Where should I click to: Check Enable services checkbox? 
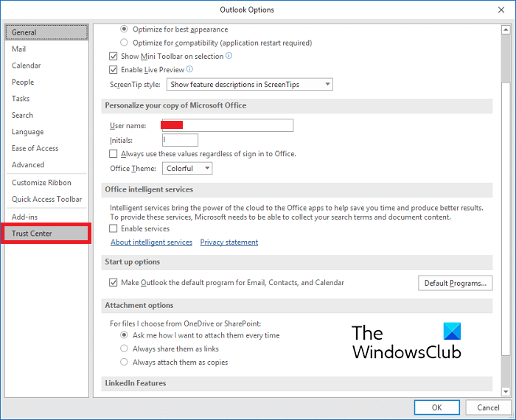coord(114,228)
